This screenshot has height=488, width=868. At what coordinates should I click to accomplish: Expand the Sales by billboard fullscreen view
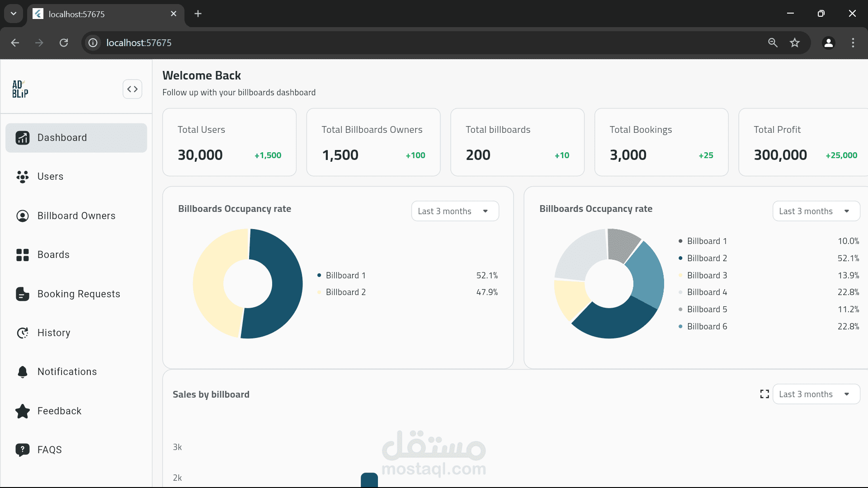pyautogui.click(x=764, y=394)
